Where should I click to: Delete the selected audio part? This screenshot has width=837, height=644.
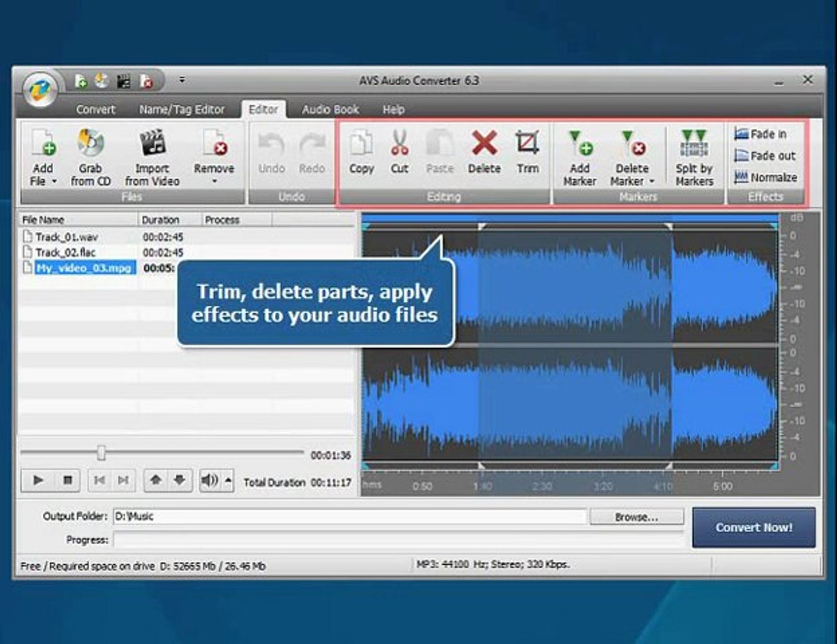[484, 153]
